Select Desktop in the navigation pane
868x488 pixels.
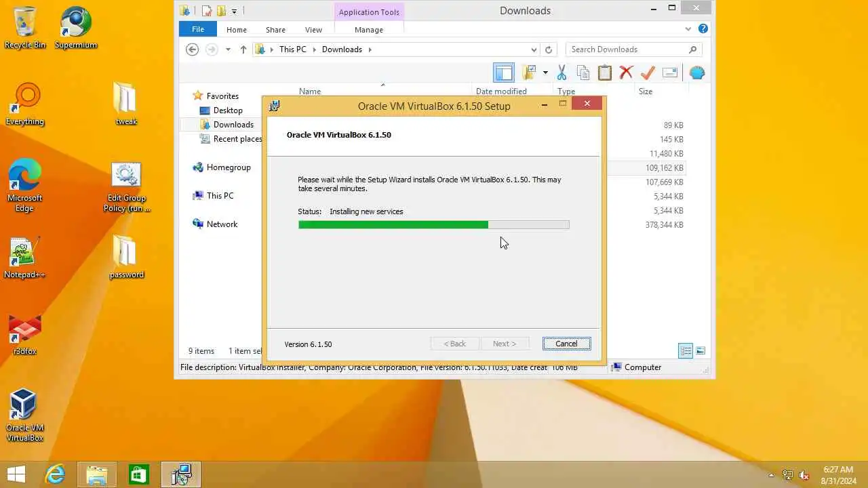coord(228,110)
